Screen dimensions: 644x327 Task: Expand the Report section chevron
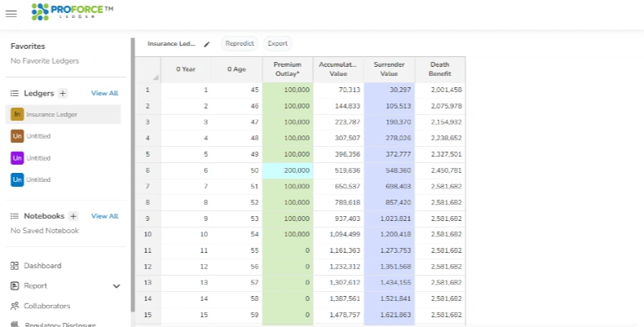click(x=117, y=286)
